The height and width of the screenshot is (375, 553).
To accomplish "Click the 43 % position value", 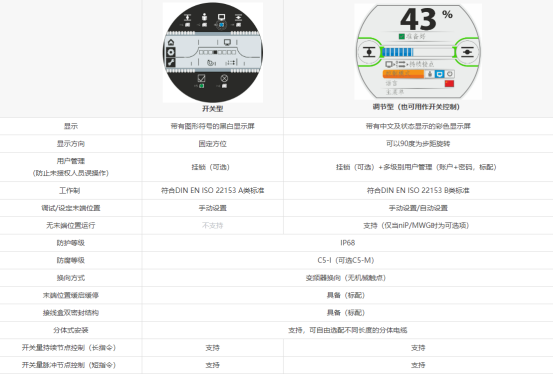I will [426, 19].
